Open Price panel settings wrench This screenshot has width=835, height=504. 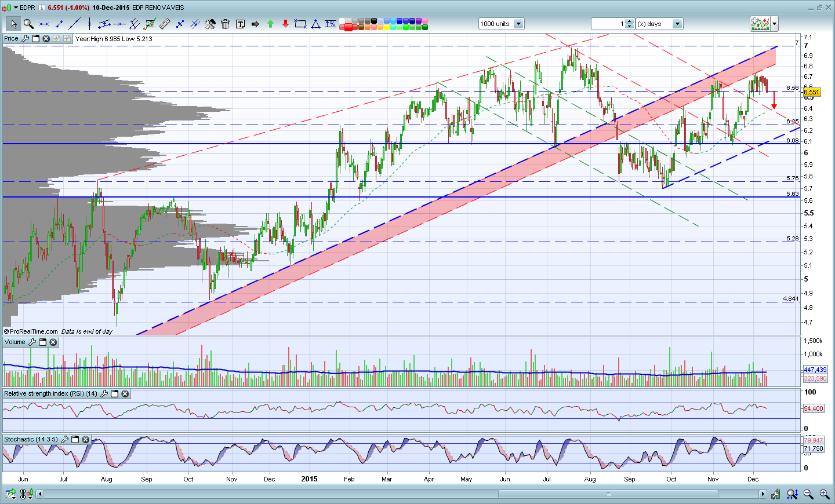tap(25, 39)
